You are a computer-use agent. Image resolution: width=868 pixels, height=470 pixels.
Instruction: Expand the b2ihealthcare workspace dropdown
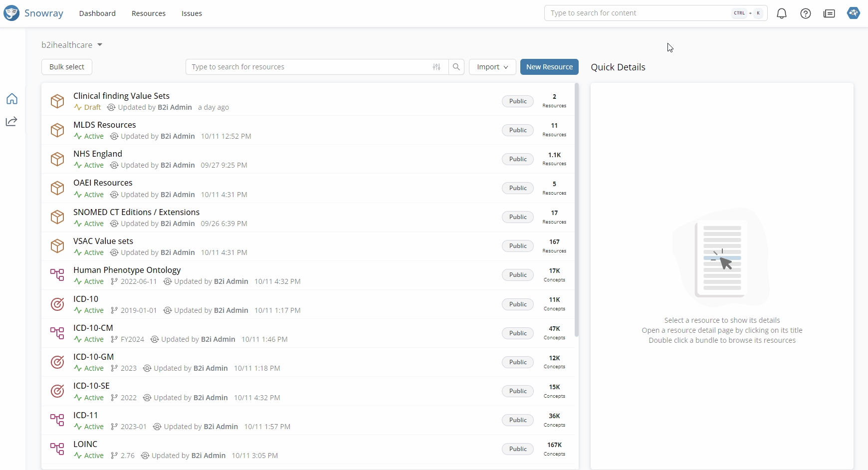point(100,45)
